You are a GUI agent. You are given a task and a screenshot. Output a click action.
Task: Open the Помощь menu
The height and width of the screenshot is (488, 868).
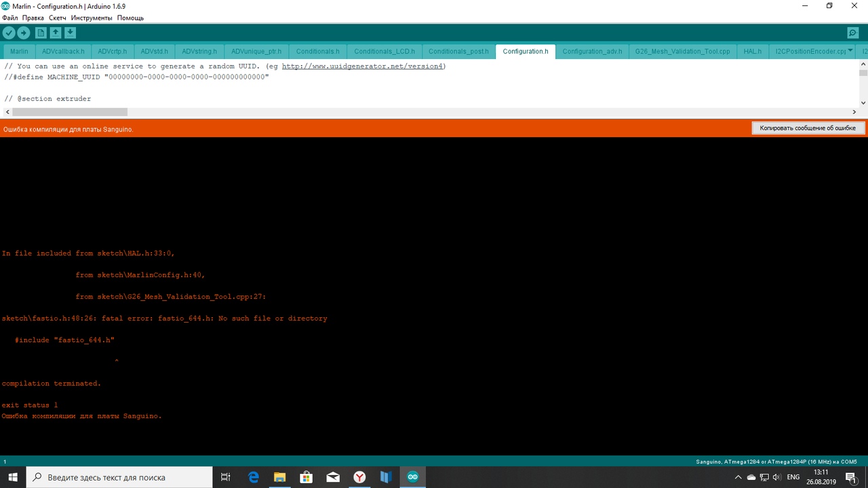click(x=130, y=18)
